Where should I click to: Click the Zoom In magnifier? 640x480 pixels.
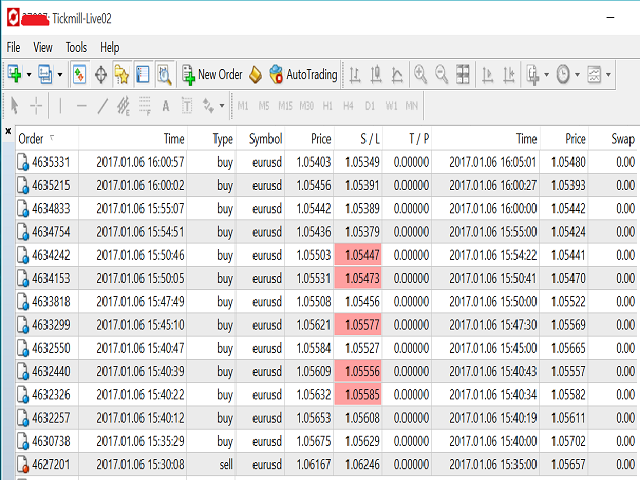pos(420,74)
